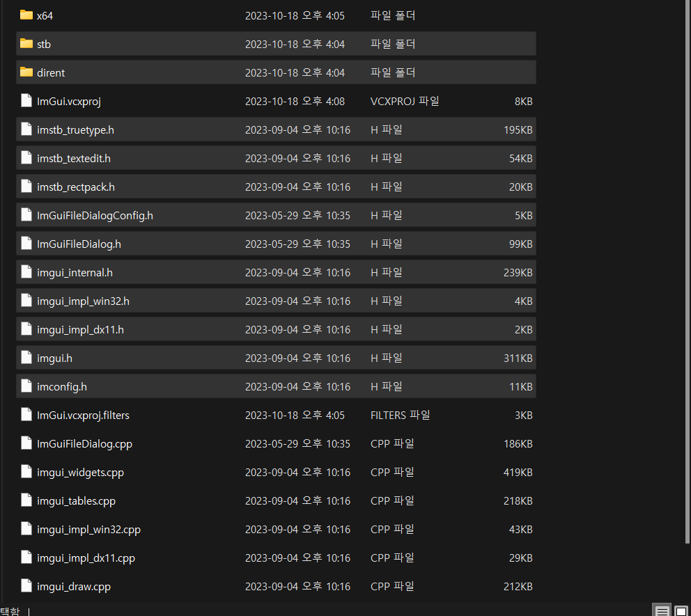
Task: Select the dirent folder name
Action: click(x=51, y=73)
